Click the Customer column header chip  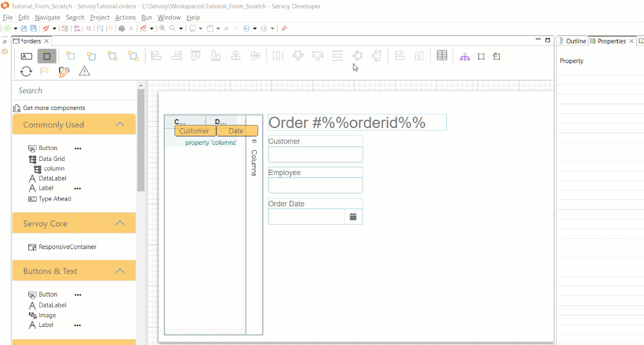coord(194,131)
